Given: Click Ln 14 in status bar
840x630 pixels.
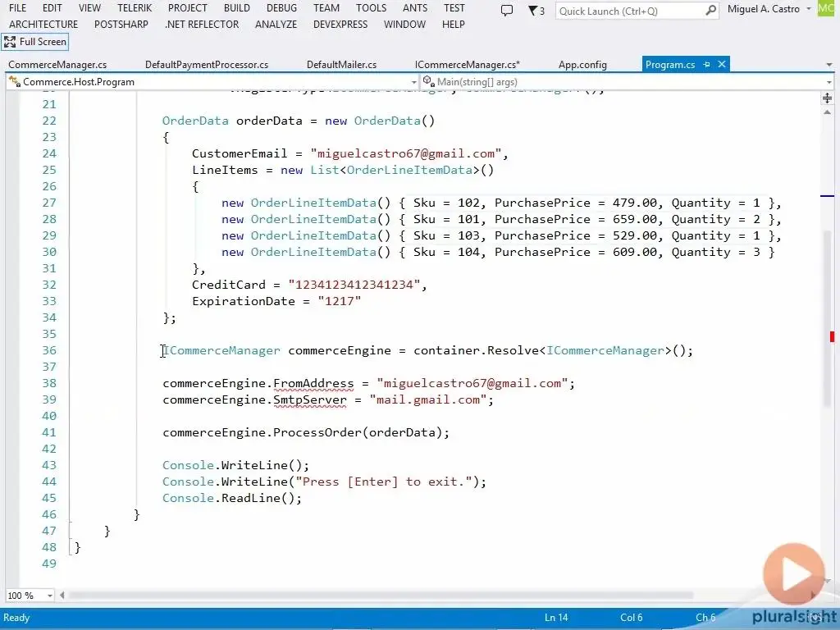Looking at the screenshot, I should click(556, 618).
